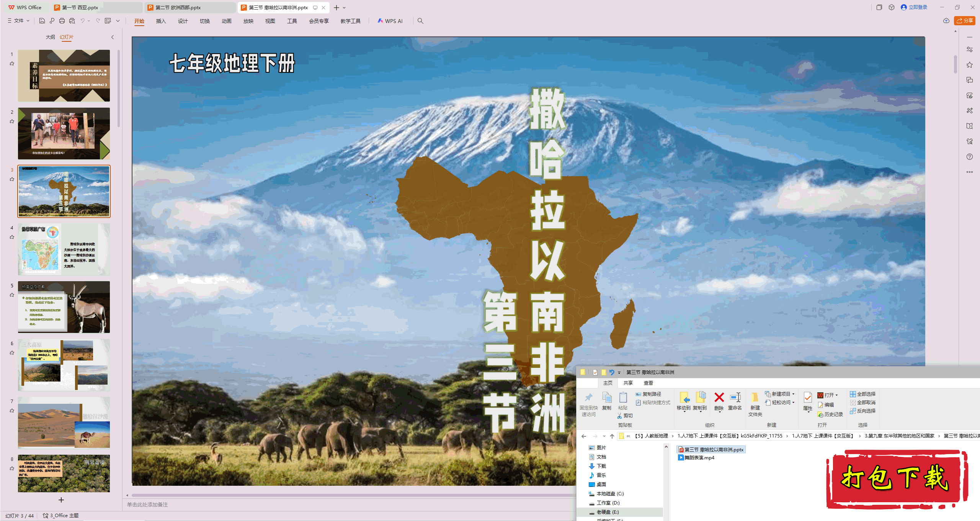Expand the new tab dropdown arrow
Image resolution: width=980 pixels, height=521 pixels.
[344, 8]
